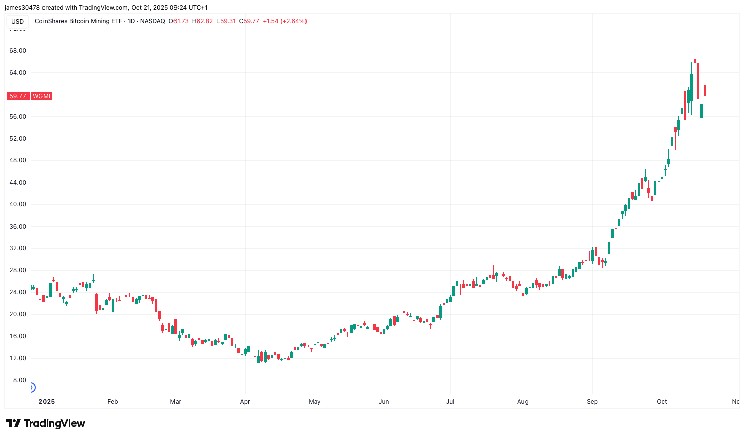Click the May label on the time axis
Image resolution: width=745 pixels, height=439 pixels.
314,401
